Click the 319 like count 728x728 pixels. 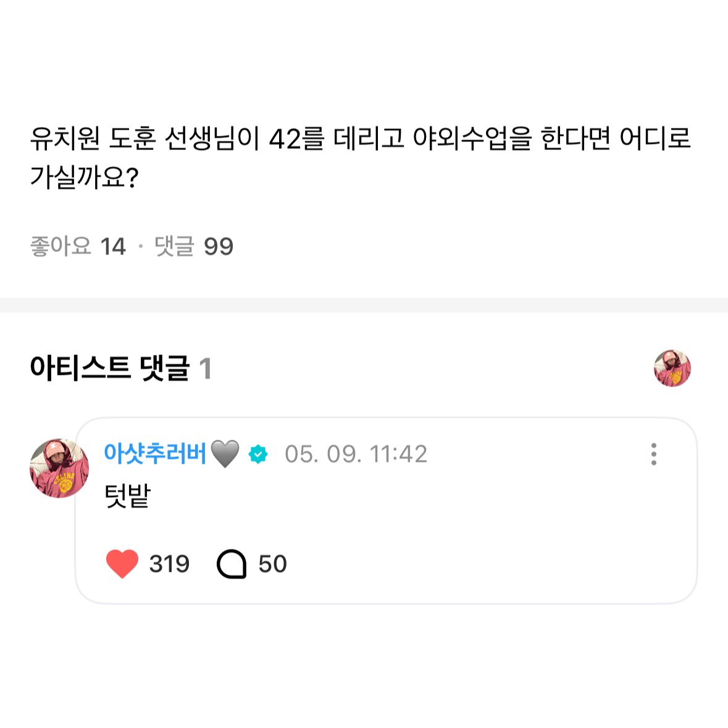tap(169, 564)
